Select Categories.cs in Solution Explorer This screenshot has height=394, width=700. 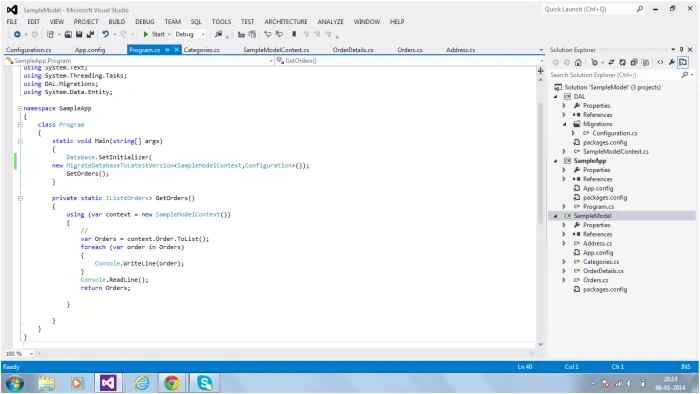(600, 262)
